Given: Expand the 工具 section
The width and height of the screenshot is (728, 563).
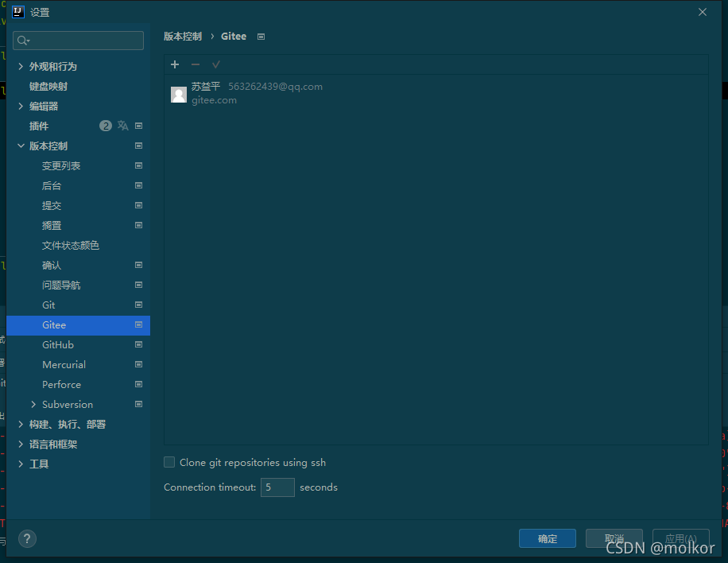Looking at the screenshot, I should pos(21,464).
